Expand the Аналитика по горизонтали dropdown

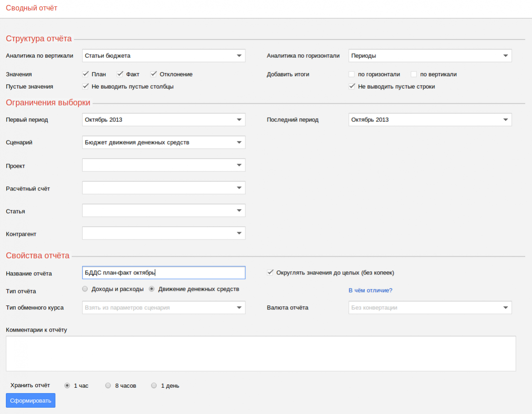430,56
